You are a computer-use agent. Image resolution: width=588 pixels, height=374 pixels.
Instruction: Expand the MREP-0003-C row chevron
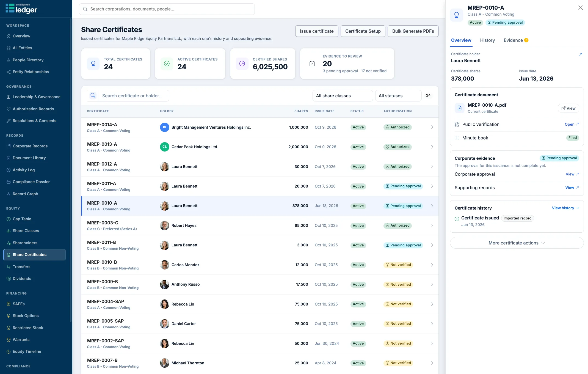pyautogui.click(x=432, y=226)
